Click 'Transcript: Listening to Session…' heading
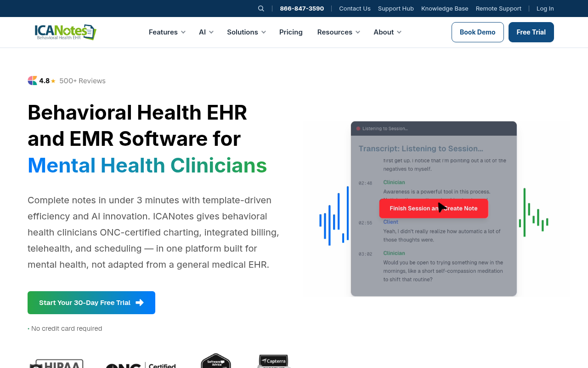Viewport: 588px width, 368px height. click(421, 149)
